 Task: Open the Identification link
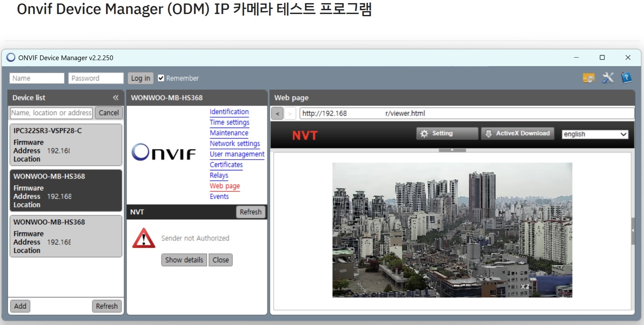[x=229, y=112]
